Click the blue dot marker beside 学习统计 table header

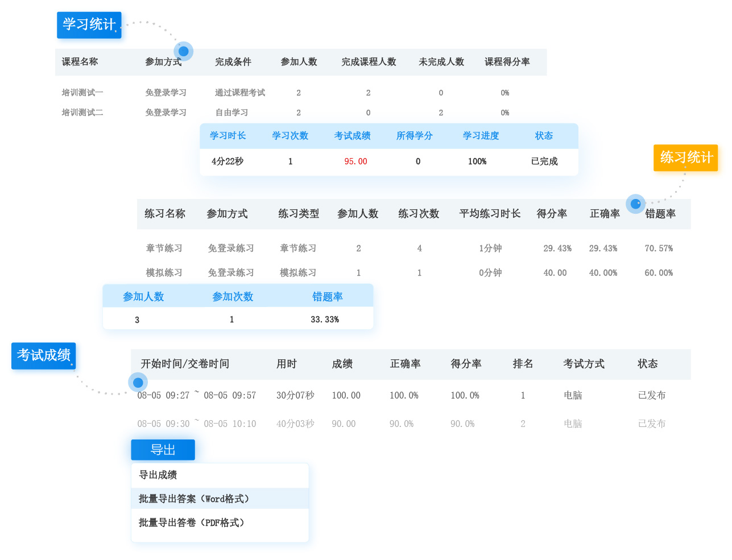[183, 51]
